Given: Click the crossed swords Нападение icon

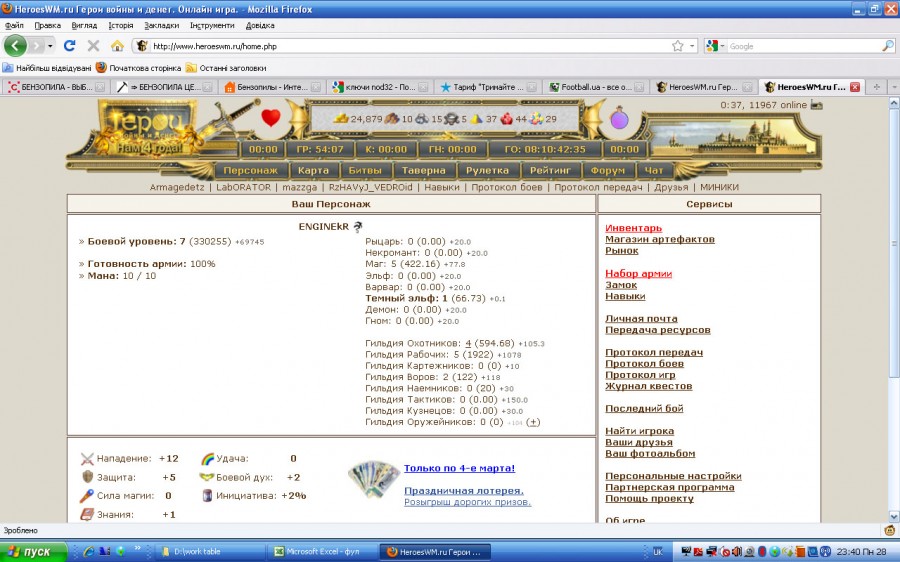Looking at the screenshot, I should (87, 459).
